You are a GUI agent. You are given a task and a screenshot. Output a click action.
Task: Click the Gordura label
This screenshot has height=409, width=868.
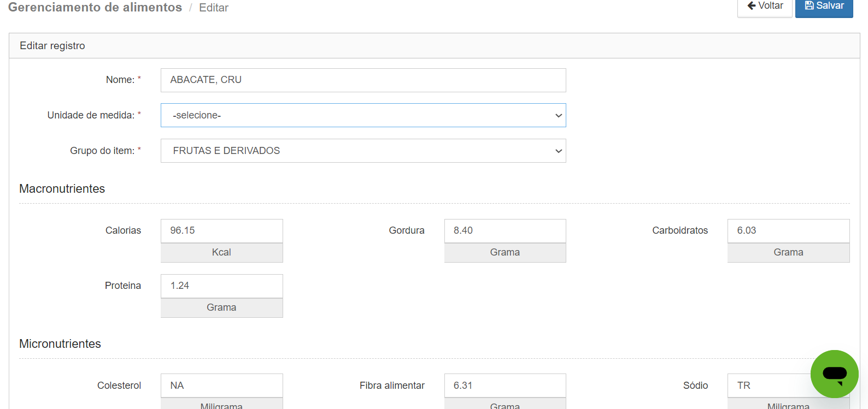(x=407, y=230)
